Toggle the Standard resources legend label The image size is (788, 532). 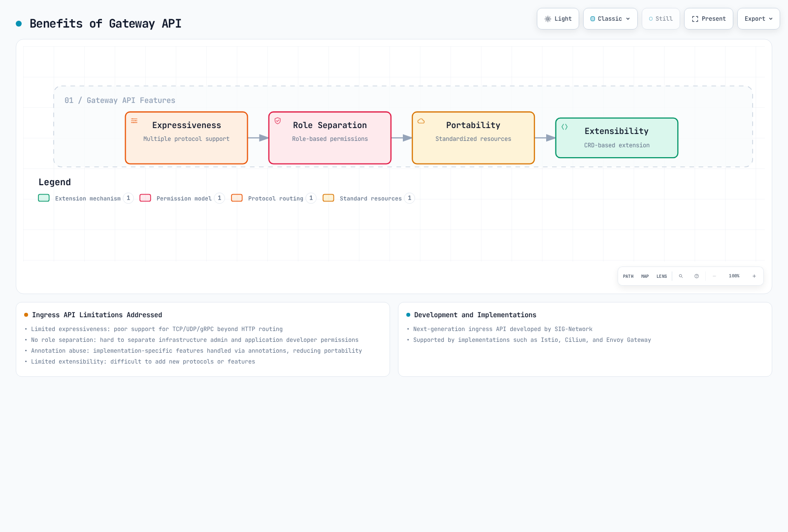click(371, 199)
